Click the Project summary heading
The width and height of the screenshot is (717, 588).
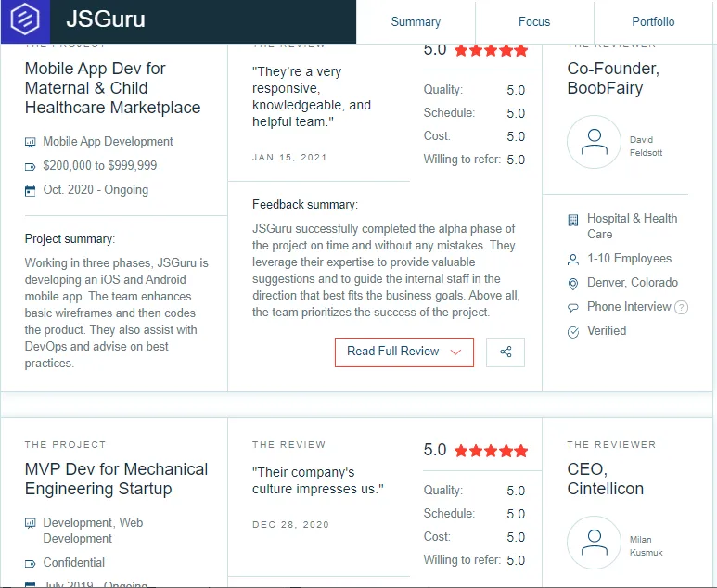pos(70,238)
